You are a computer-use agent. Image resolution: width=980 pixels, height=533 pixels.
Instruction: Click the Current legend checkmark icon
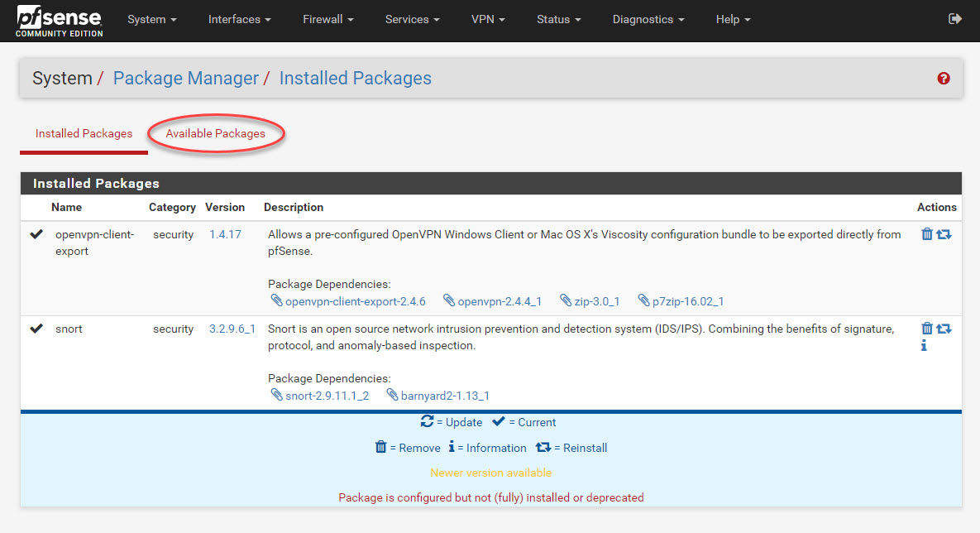point(498,421)
